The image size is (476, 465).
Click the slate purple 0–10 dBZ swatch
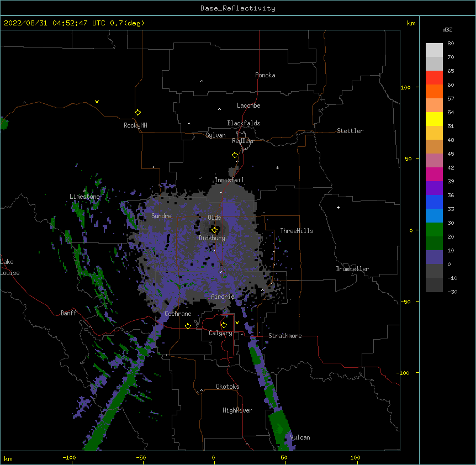pyautogui.click(x=434, y=257)
